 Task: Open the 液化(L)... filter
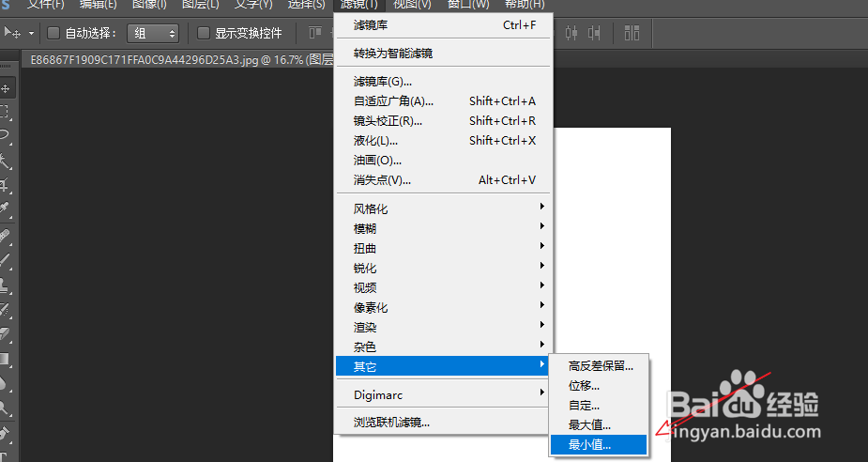pos(442,141)
